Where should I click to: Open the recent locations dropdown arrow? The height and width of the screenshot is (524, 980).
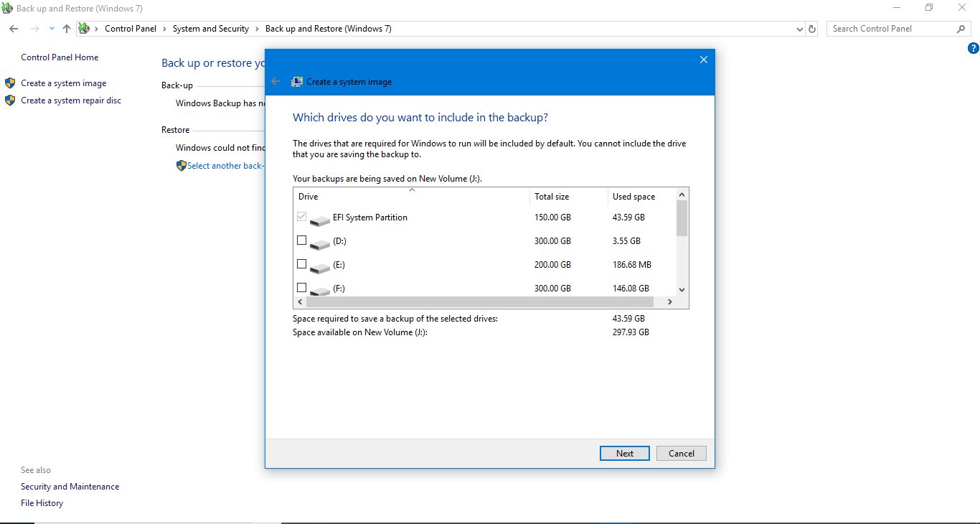(52, 29)
